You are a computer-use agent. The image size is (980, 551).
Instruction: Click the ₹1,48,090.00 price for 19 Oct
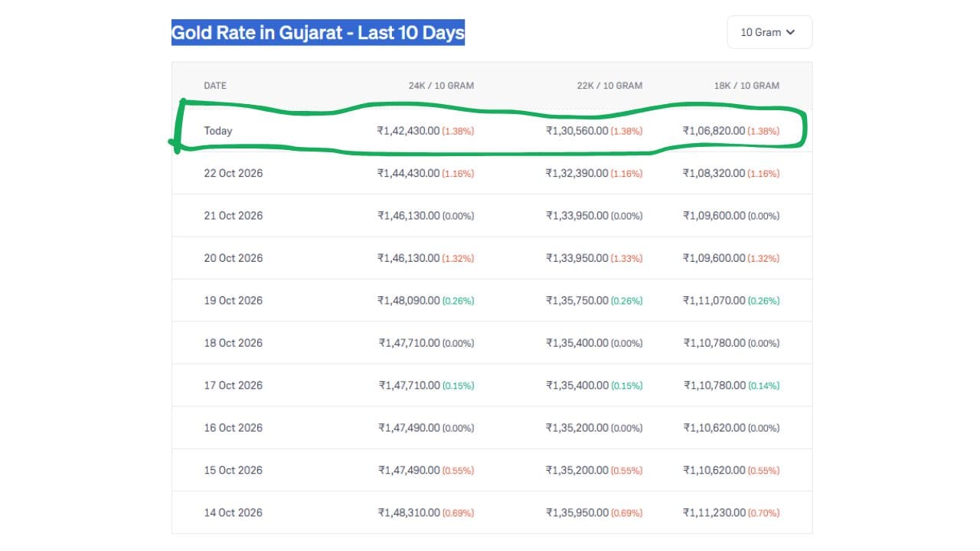pyautogui.click(x=409, y=301)
